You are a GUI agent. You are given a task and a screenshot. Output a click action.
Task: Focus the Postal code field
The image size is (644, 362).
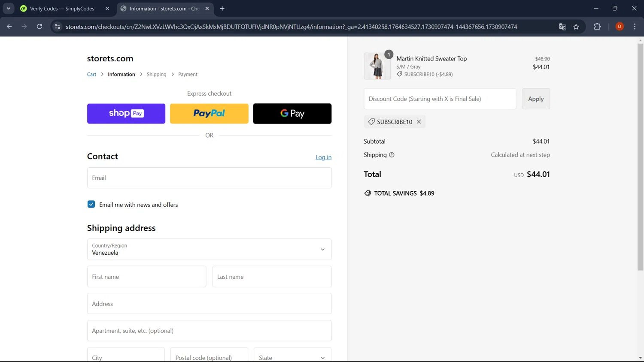click(209, 355)
